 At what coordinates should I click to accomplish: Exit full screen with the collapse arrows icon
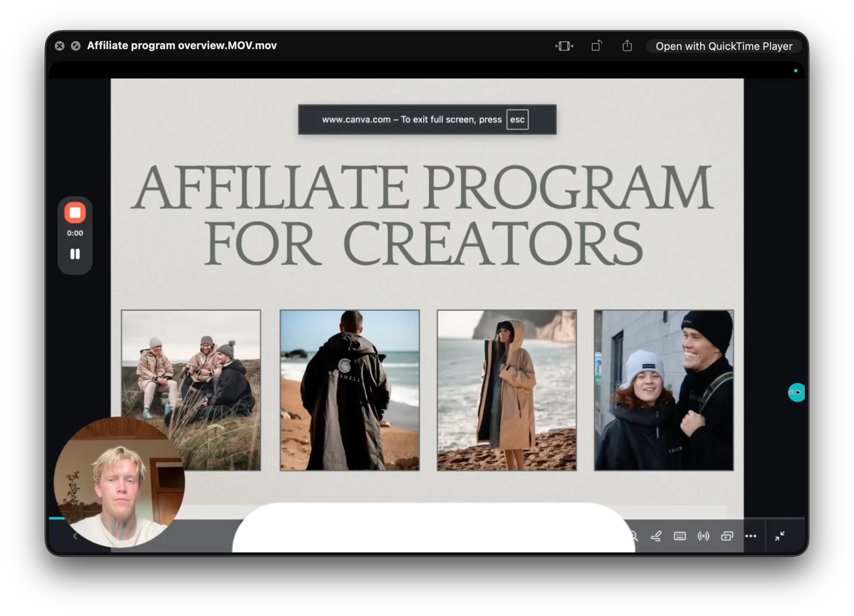[x=779, y=536]
